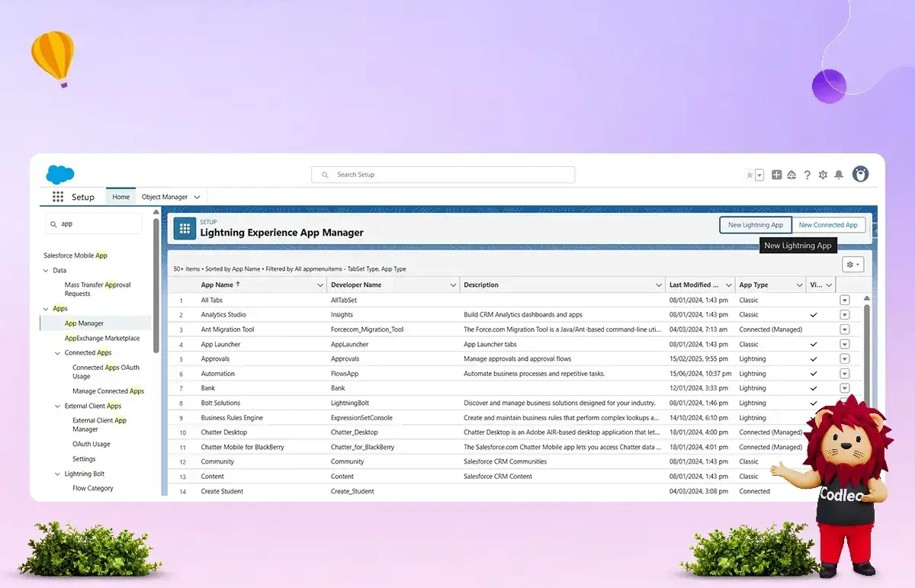Open the Setup gear icon in header
915x588 pixels.
point(823,175)
